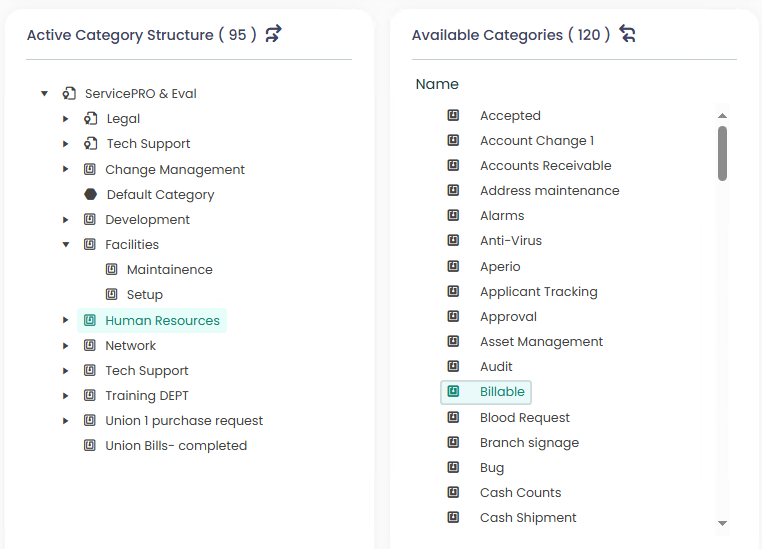Screen dimensions: 762x549
Task: Click the Maintainence subcategory icon
Action: [112, 270]
